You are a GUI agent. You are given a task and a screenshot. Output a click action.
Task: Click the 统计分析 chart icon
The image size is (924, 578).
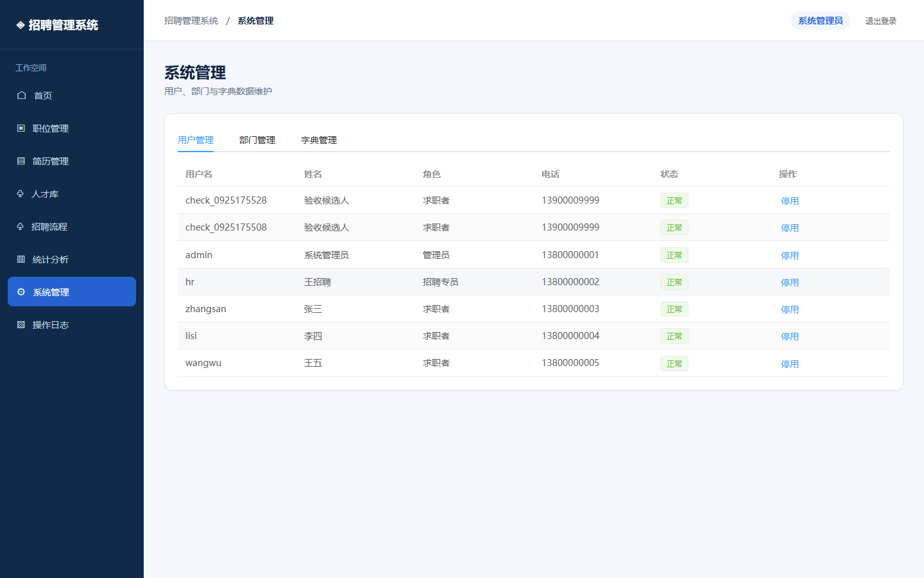coord(21,259)
